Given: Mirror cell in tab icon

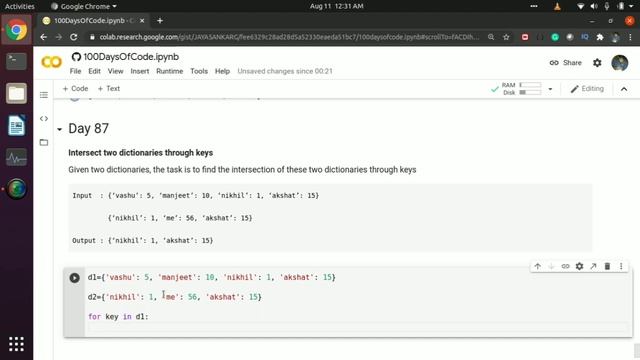Looking at the screenshot, I should click(x=593, y=266).
